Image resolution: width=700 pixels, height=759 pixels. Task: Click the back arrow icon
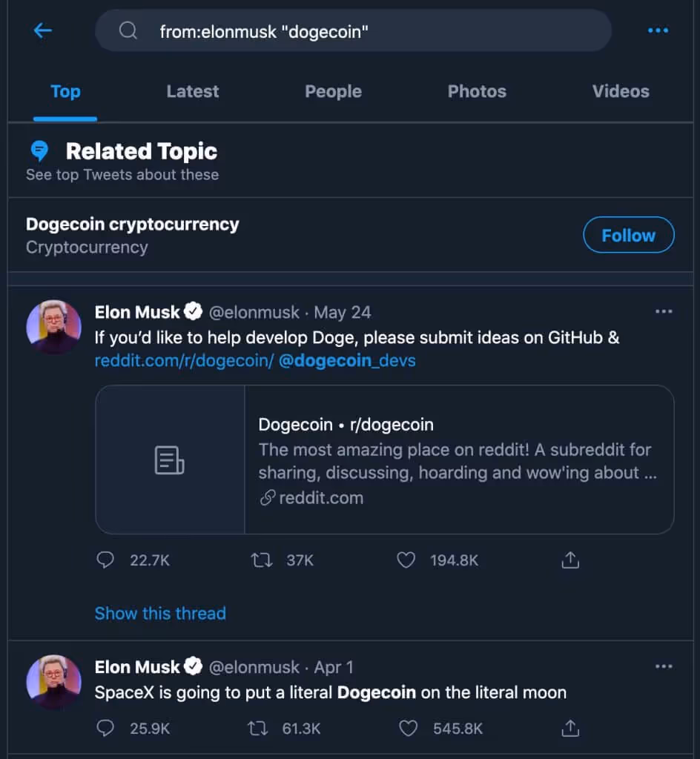point(43,30)
